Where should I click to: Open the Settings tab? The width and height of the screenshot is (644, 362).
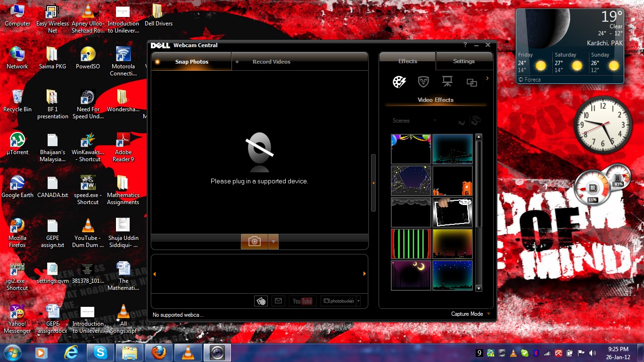tap(464, 61)
